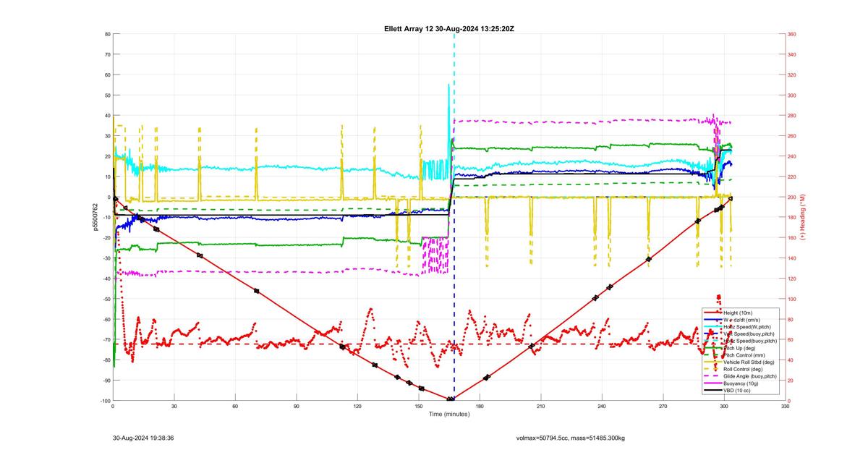
Task: Click the magenta Buoyancy line sample in legend
Action: [x=712, y=383]
